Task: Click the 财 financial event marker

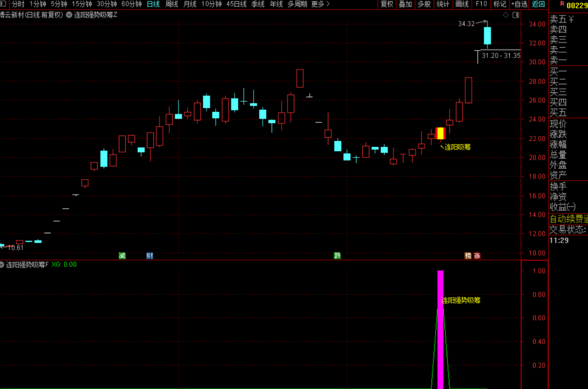Action: coord(150,255)
